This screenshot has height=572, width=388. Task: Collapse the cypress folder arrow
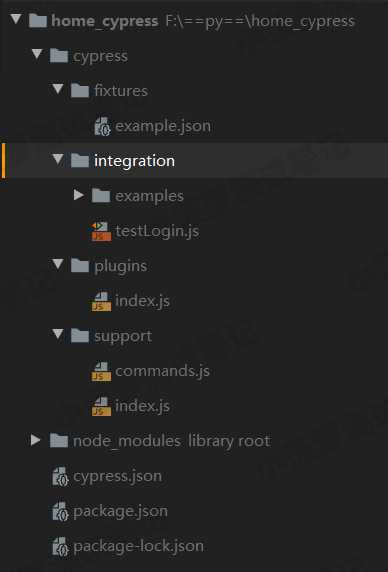click(x=37, y=55)
